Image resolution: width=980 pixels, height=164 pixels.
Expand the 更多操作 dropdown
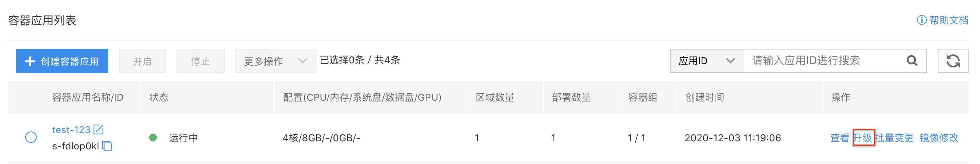[276, 61]
